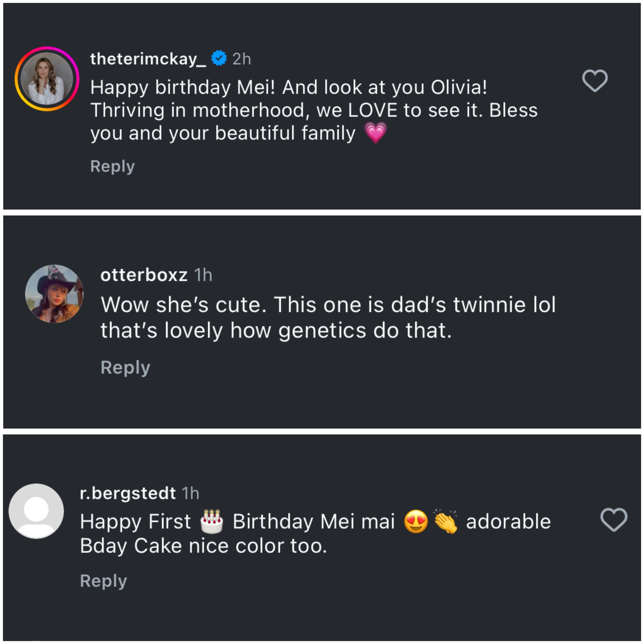Like r.bergstedt's birthday comment with the heart

[x=614, y=520]
